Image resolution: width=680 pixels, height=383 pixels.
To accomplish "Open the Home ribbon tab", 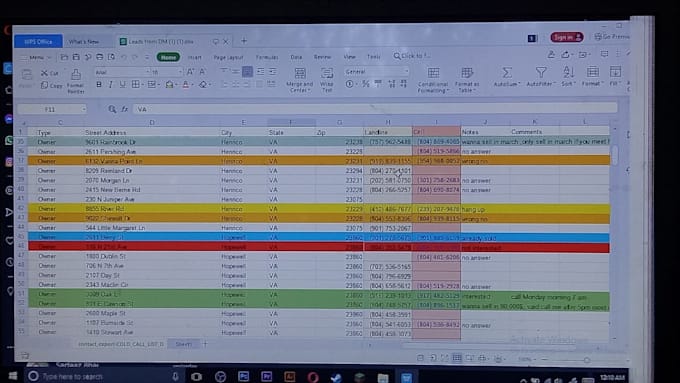I will (168, 57).
